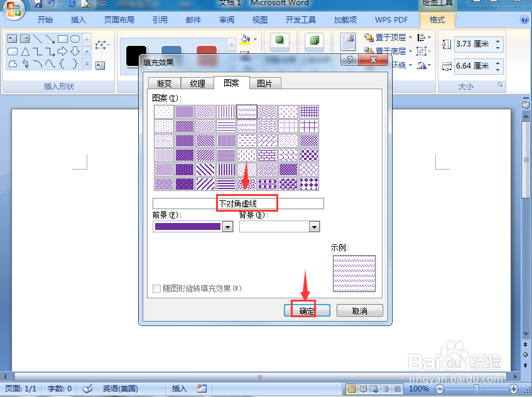Screen dimensions: 532x397
Task: Click the 100% zoom level
Action: click(419, 389)
